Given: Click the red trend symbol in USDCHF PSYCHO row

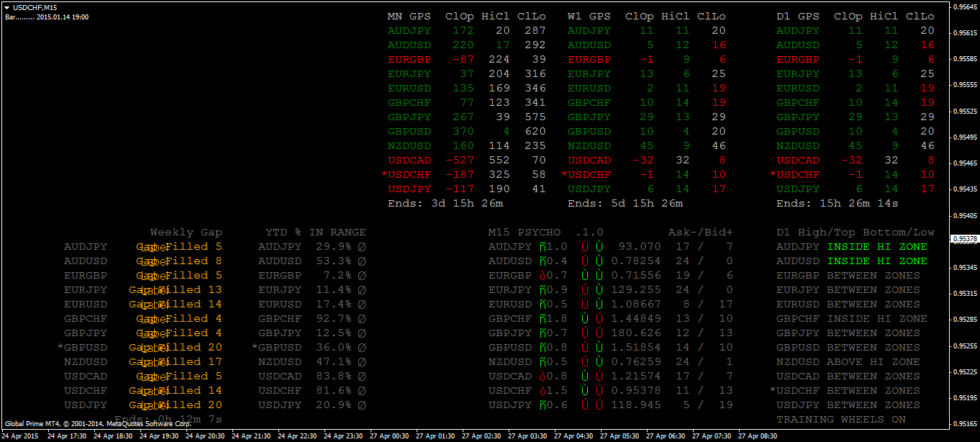Looking at the screenshot, I should click(543, 390).
